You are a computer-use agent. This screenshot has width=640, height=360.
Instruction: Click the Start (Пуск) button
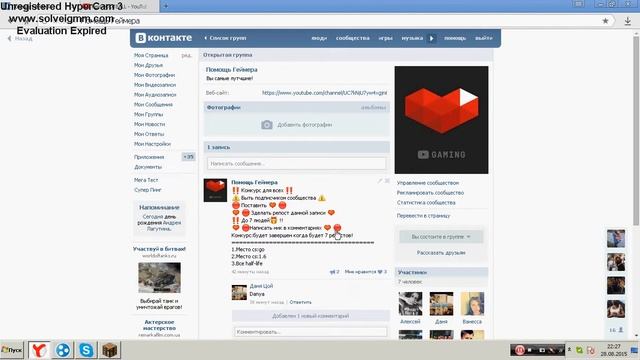point(12,350)
